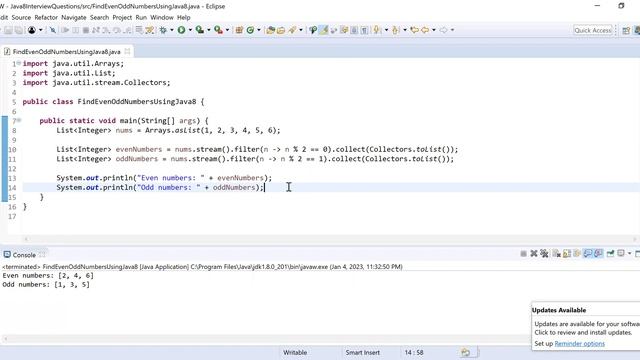The width and height of the screenshot is (640, 360).
Task: Click the grey Terminate square in Console
Action: pyautogui.click(x=524, y=253)
